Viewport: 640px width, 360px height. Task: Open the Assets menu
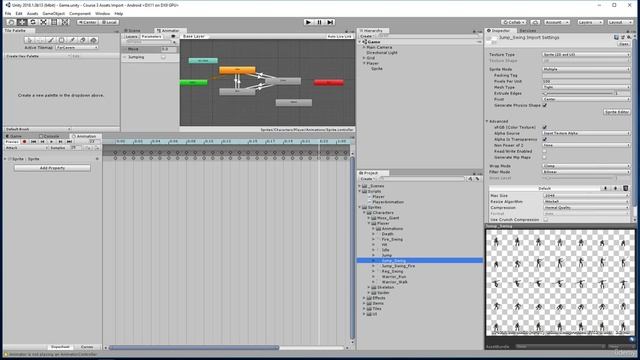(32, 13)
